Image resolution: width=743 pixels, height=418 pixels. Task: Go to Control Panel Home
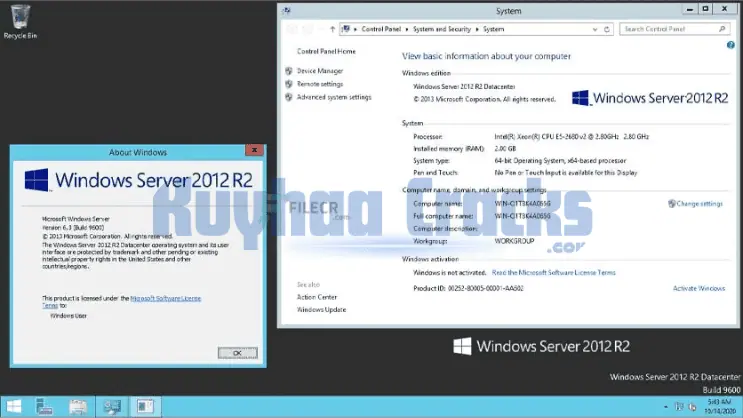[326, 51]
